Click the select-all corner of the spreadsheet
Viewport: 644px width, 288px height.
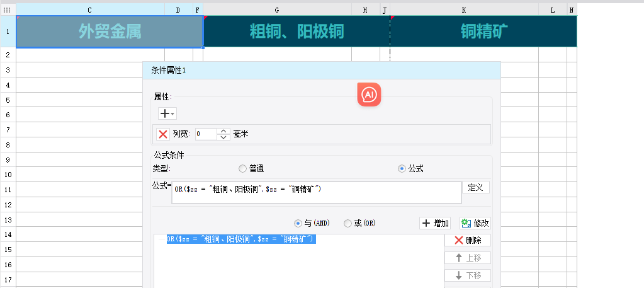[x=8, y=10]
